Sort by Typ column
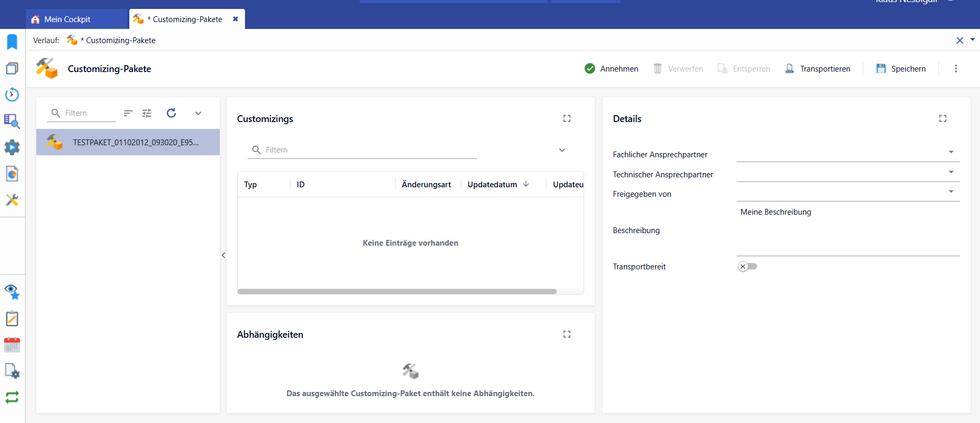This screenshot has height=423, width=980. tap(250, 185)
